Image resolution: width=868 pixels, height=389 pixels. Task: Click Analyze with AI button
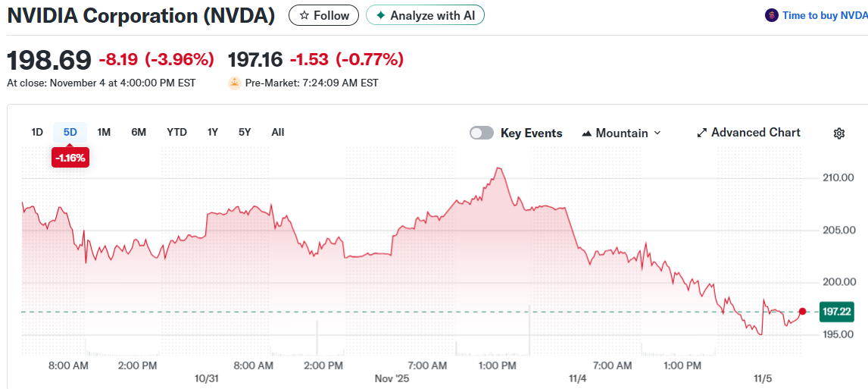(x=425, y=15)
